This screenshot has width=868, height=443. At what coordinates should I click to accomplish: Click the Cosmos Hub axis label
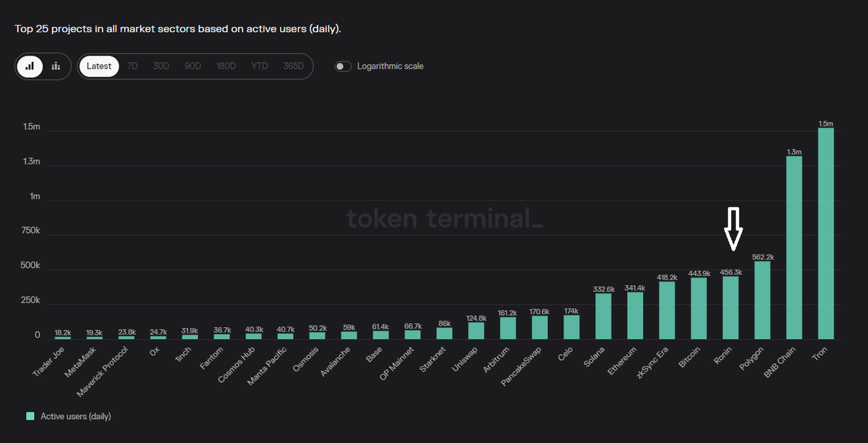coord(237,364)
